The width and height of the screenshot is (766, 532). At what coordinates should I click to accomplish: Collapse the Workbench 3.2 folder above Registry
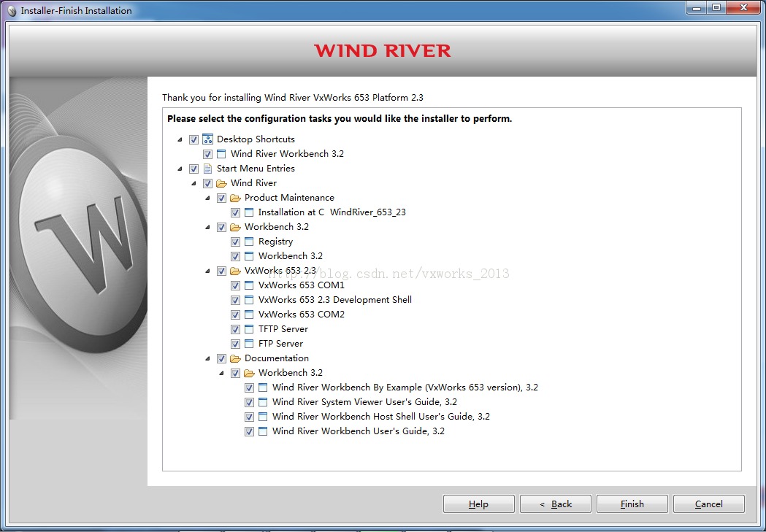(x=207, y=228)
